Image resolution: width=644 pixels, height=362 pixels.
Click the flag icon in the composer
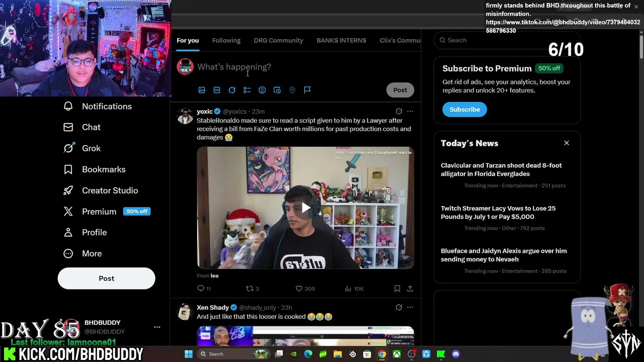(307, 90)
